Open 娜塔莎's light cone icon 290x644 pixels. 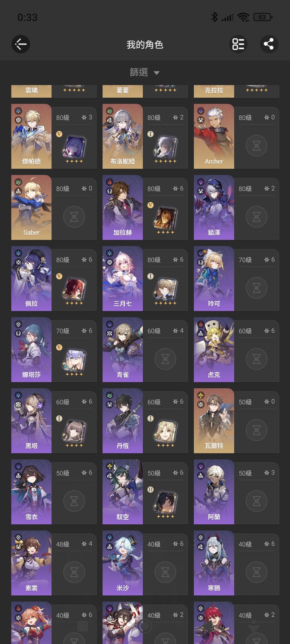74,362
